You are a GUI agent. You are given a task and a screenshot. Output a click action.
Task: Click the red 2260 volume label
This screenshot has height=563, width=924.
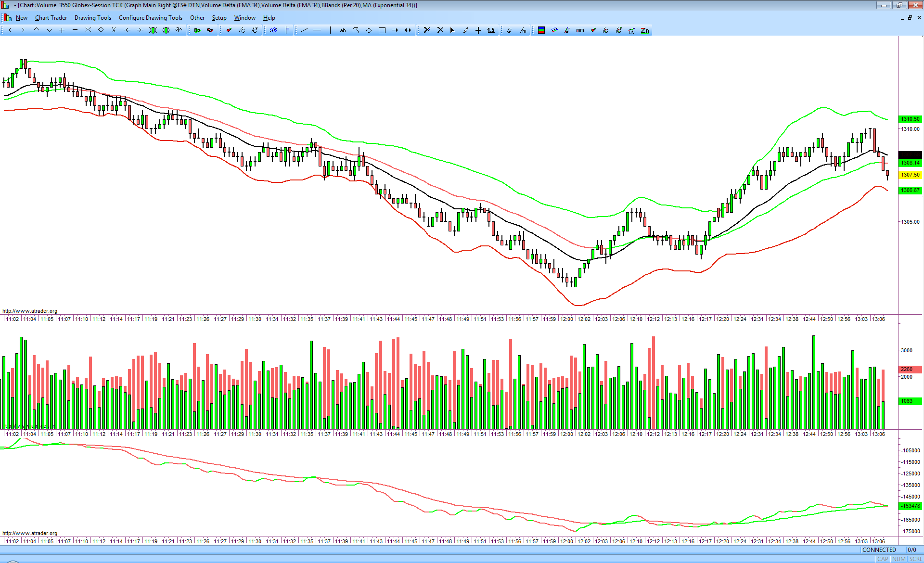pyautogui.click(x=910, y=369)
